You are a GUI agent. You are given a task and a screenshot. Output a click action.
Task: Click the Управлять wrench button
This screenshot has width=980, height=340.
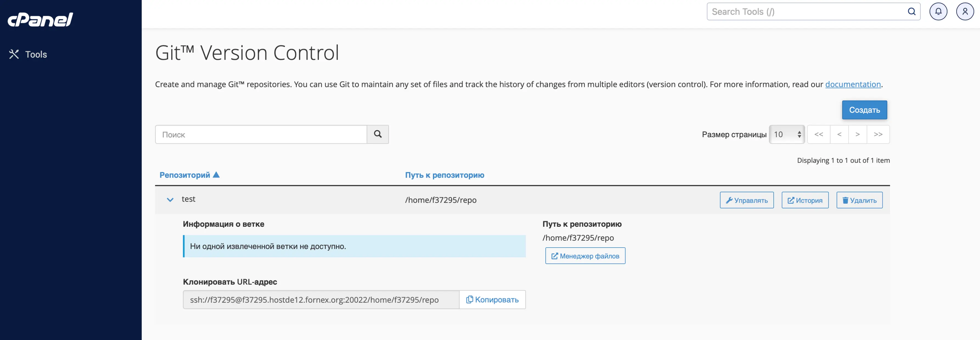[747, 200]
